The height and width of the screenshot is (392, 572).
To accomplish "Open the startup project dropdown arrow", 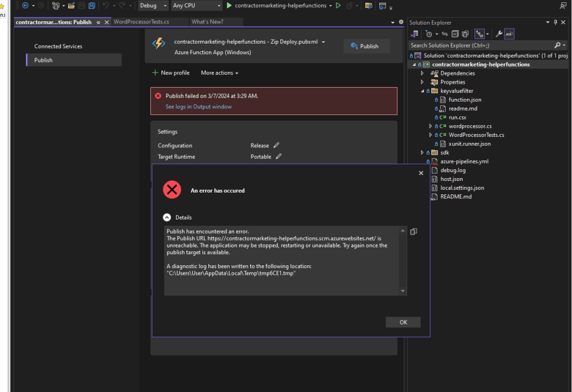I will [x=331, y=6].
